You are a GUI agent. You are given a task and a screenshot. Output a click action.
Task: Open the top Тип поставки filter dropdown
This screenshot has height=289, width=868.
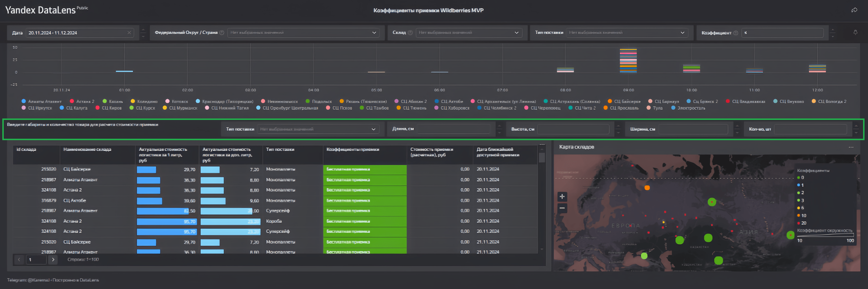pyautogui.click(x=627, y=33)
